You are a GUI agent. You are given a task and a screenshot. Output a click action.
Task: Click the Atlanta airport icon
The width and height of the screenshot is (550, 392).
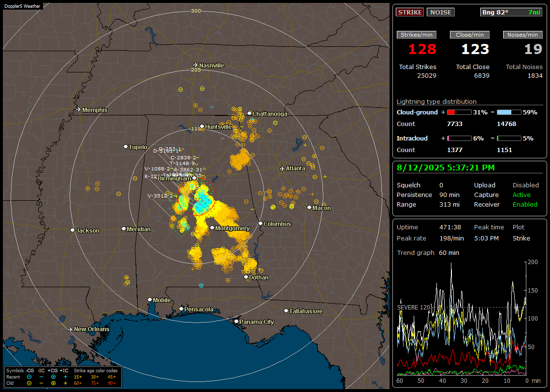pos(282,168)
